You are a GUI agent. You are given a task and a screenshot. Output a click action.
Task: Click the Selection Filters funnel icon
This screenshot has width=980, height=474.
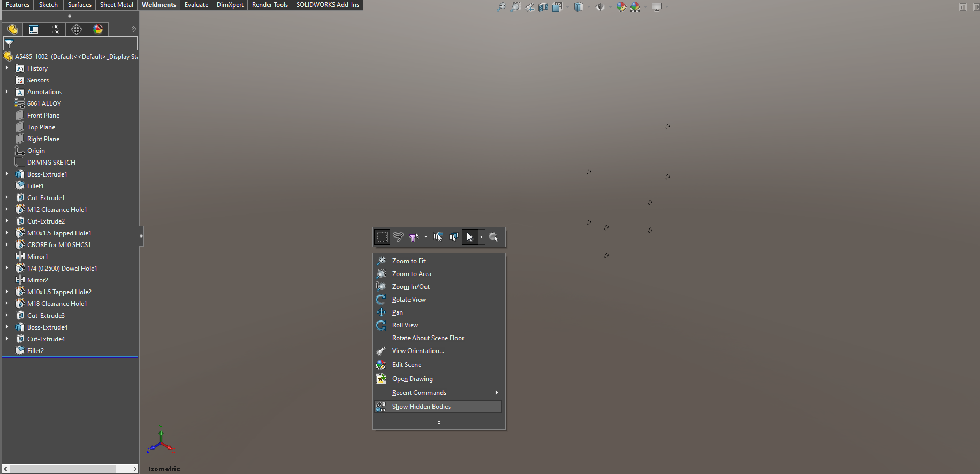click(x=413, y=237)
